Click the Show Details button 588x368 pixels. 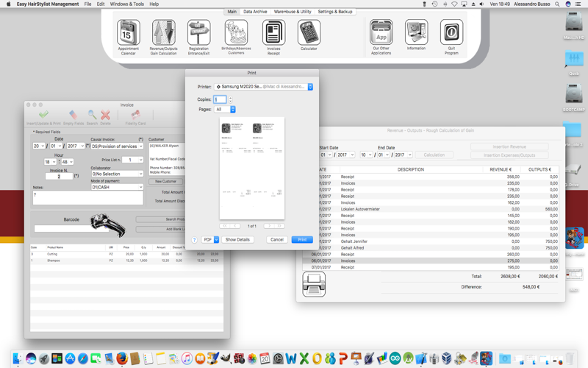[237, 240]
